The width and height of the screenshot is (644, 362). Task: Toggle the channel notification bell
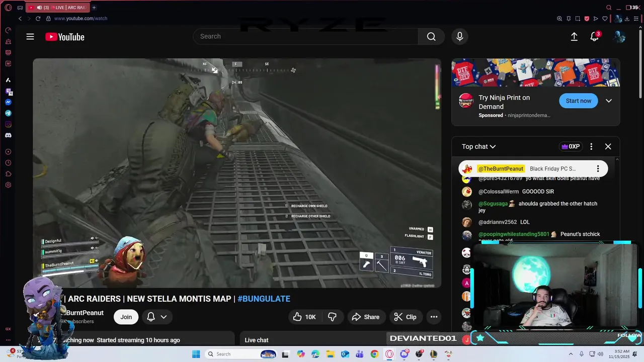click(151, 317)
